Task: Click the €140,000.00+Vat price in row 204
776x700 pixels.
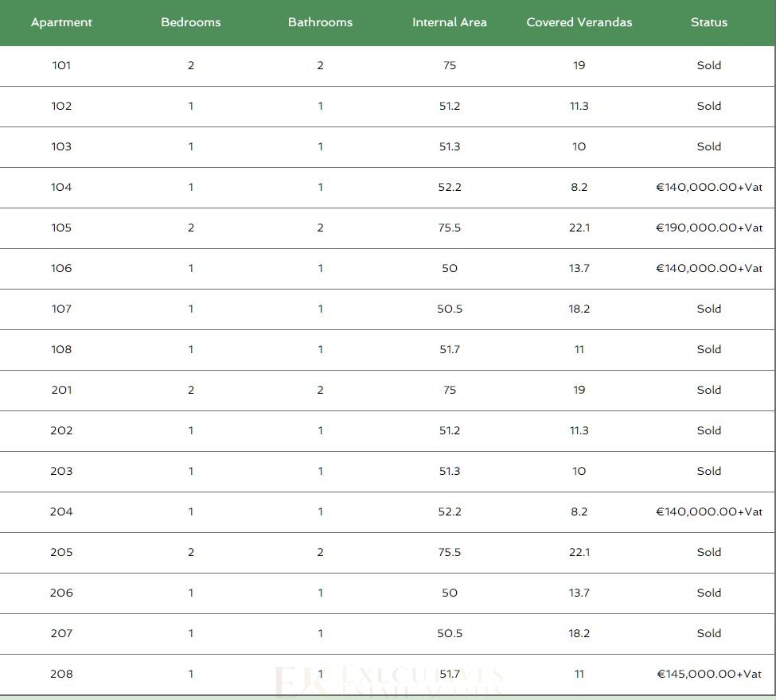Action: click(708, 511)
